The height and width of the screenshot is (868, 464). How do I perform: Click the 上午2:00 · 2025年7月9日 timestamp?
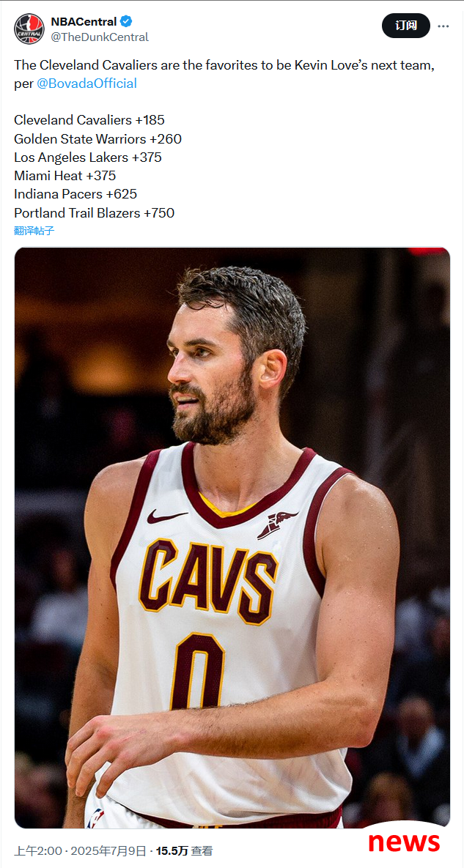[81, 851]
